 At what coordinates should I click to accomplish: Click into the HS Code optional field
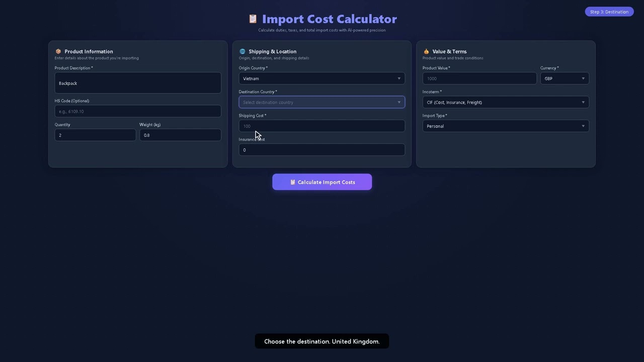pyautogui.click(x=138, y=111)
